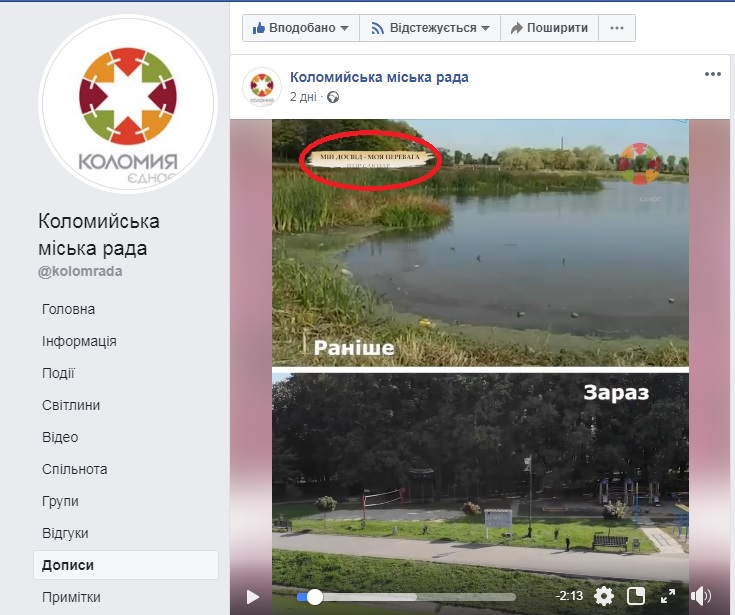735x615 pixels.
Task: Go to Світлини section
Action: 71,405
